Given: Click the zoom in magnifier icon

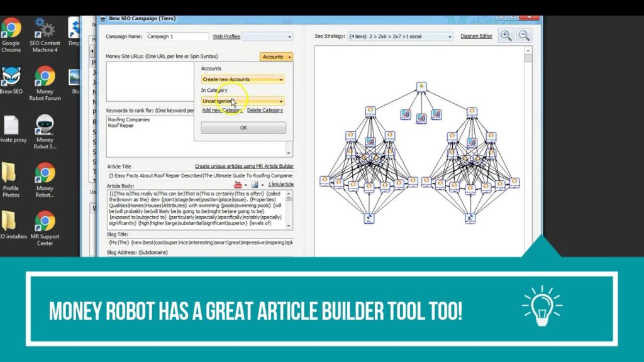Looking at the screenshot, I should click(506, 36).
